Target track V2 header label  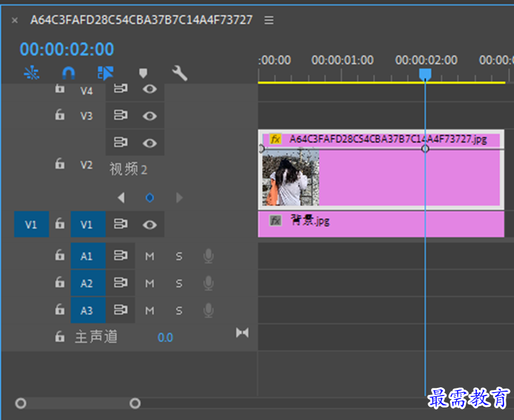pos(86,165)
